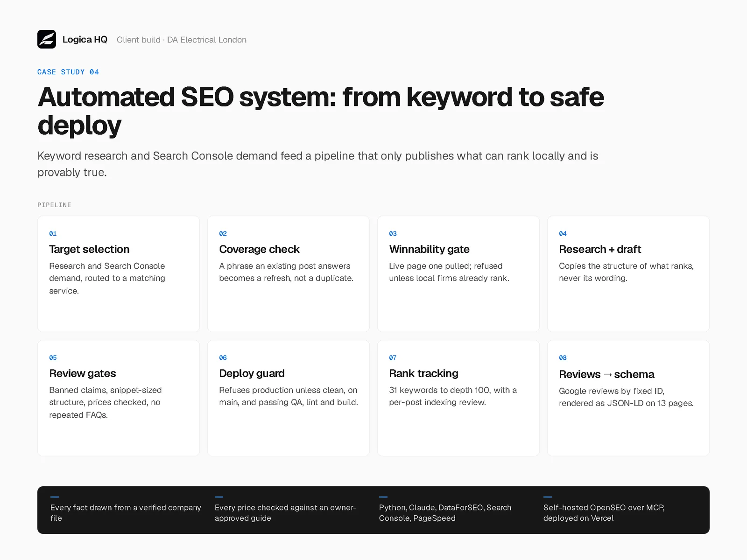The width and height of the screenshot is (747, 560).
Task: Click the Logica HQ logo icon
Action: [x=47, y=39]
